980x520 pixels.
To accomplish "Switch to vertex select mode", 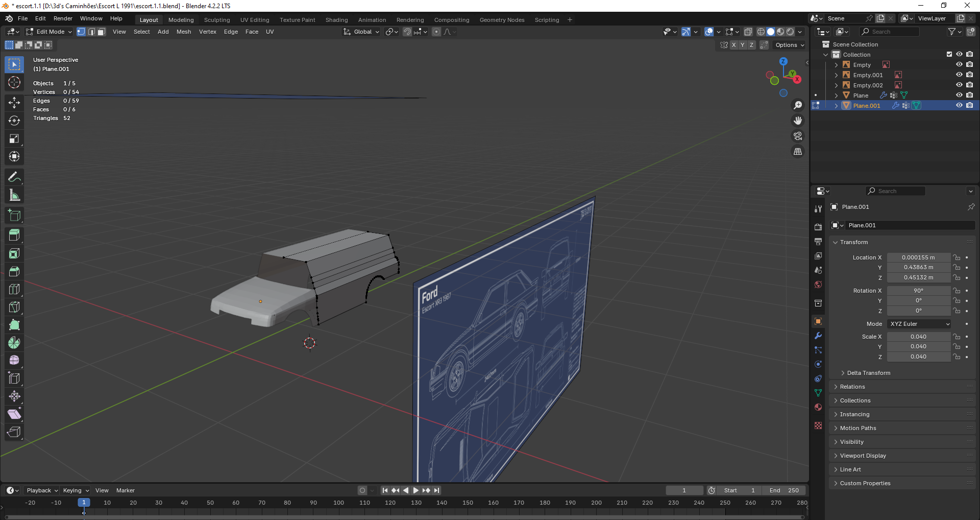I will 81,32.
